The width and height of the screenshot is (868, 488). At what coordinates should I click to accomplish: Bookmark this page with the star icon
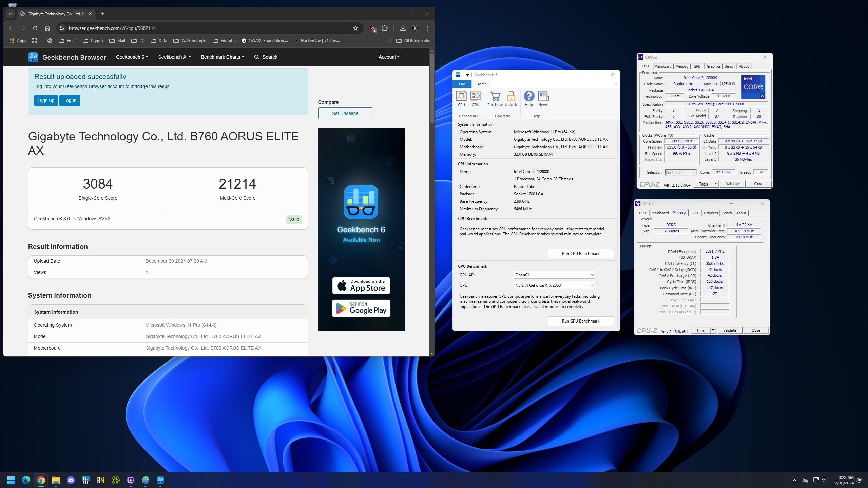tap(355, 28)
